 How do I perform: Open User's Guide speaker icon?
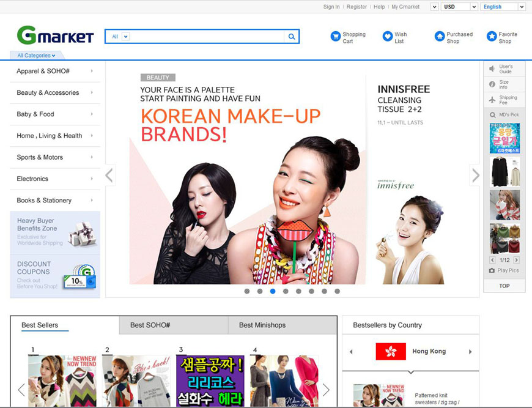492,69
